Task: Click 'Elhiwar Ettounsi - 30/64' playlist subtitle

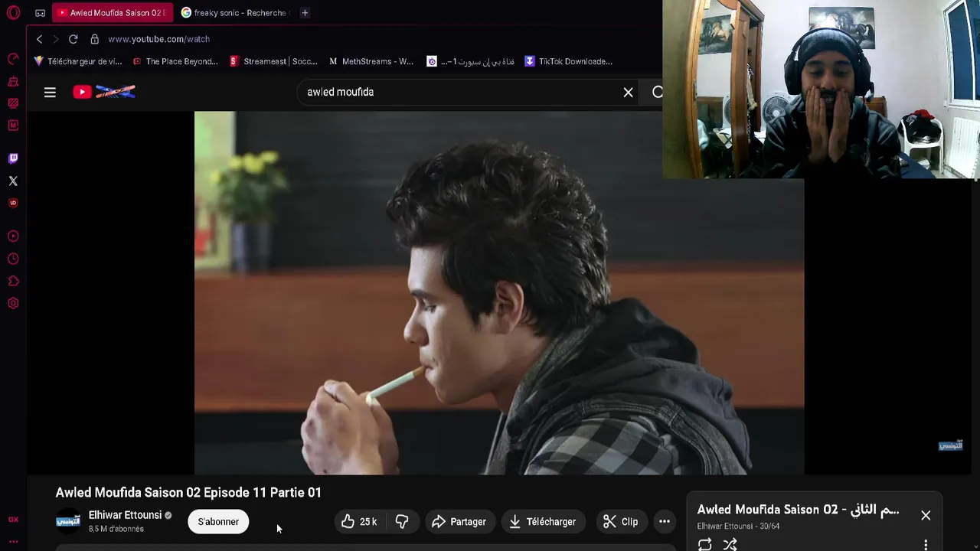Action: [x=738, y=527]
